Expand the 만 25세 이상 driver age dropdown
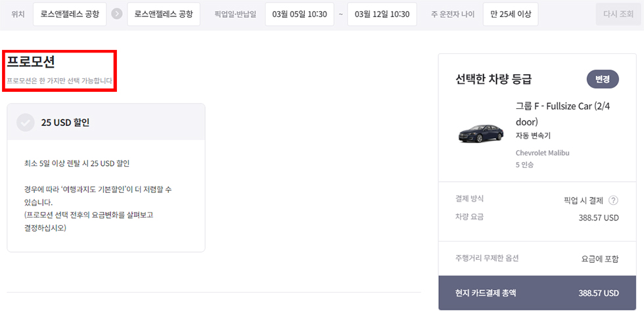The image size is (644, 313). click(511, 14)
